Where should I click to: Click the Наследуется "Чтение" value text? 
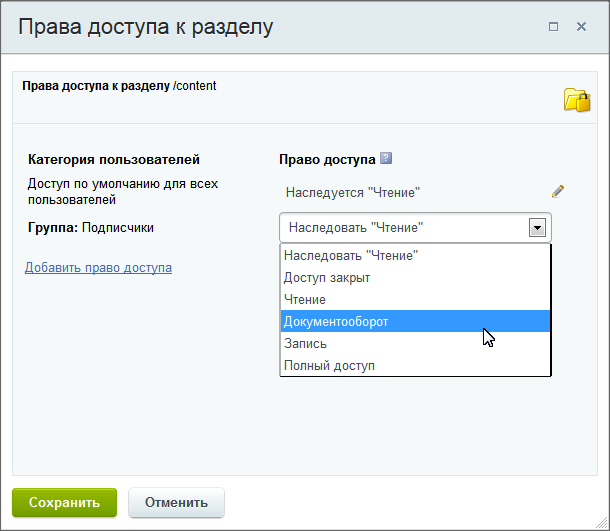click(x=353, y=193)
